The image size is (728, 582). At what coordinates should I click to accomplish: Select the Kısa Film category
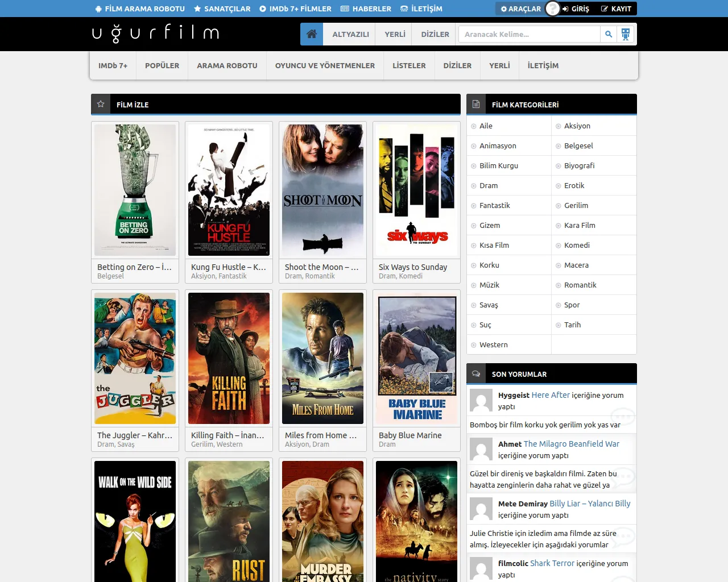(x=494, y=245)
